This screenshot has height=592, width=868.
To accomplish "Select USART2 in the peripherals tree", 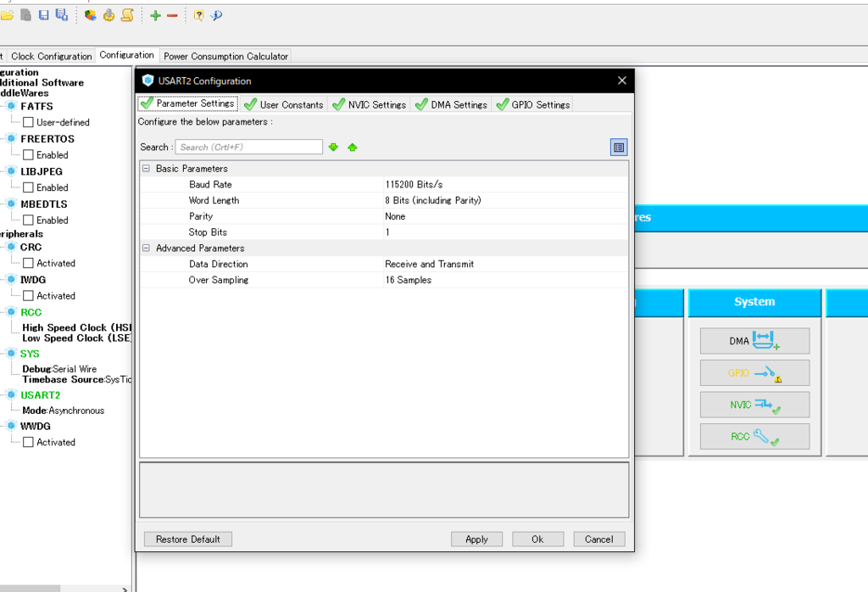I will [41, 395].
